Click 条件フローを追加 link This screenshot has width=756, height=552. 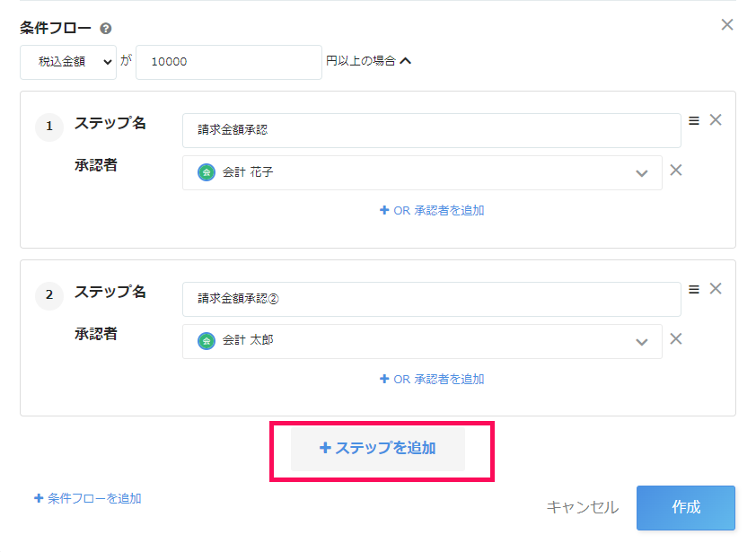pyautogui.click(x=88, y=498)
